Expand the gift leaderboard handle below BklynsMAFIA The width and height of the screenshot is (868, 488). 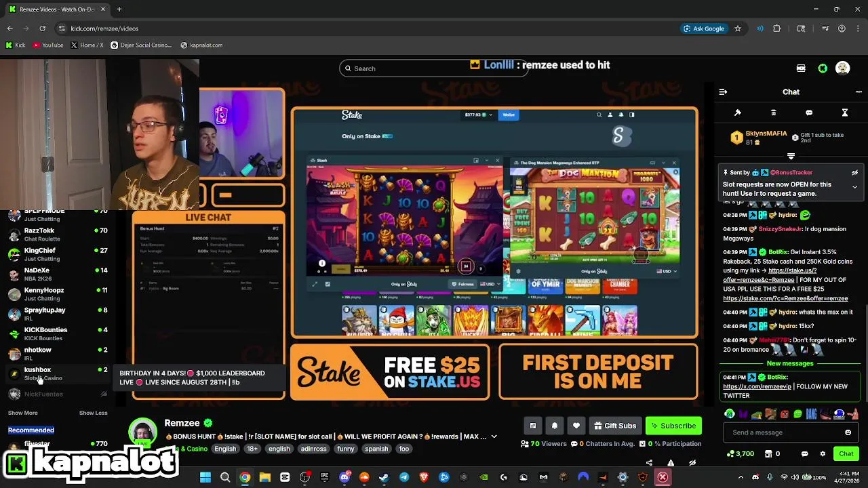coord(791,157)
